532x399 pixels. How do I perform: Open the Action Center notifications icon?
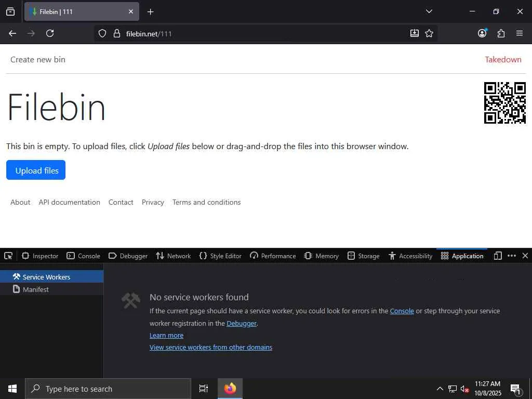(515, 389)
